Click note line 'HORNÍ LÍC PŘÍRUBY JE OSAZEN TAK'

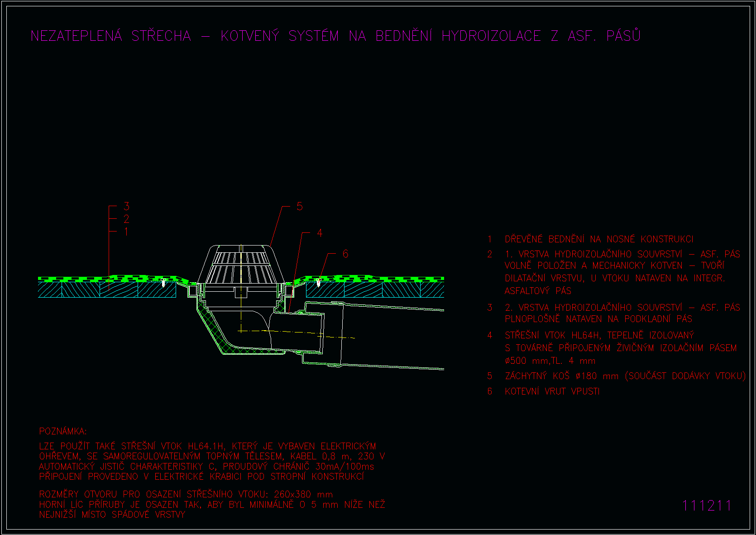click(x=120, y=505)
